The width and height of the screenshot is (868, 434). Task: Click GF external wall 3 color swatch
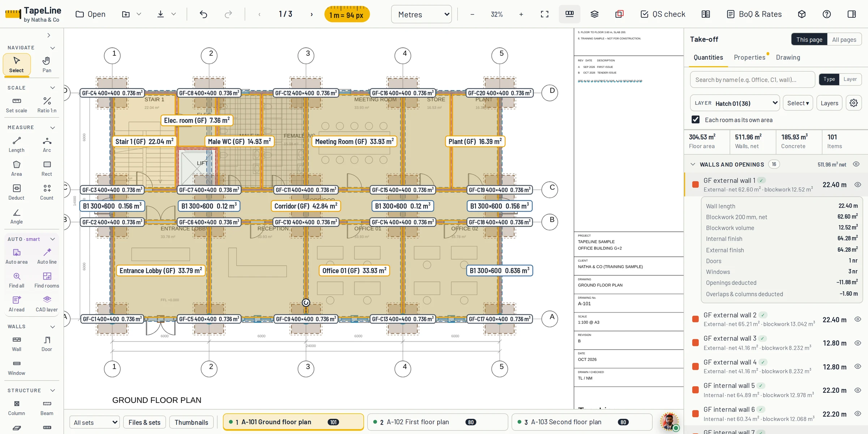[x=695, y=342]
